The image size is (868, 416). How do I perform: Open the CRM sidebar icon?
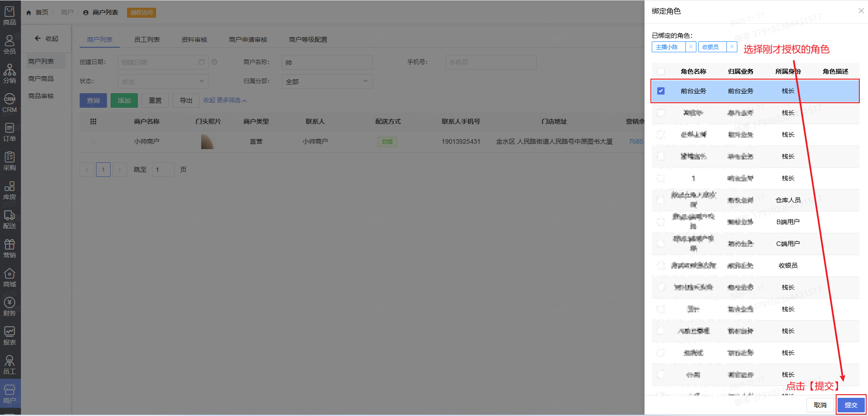(x=10, y=103)
